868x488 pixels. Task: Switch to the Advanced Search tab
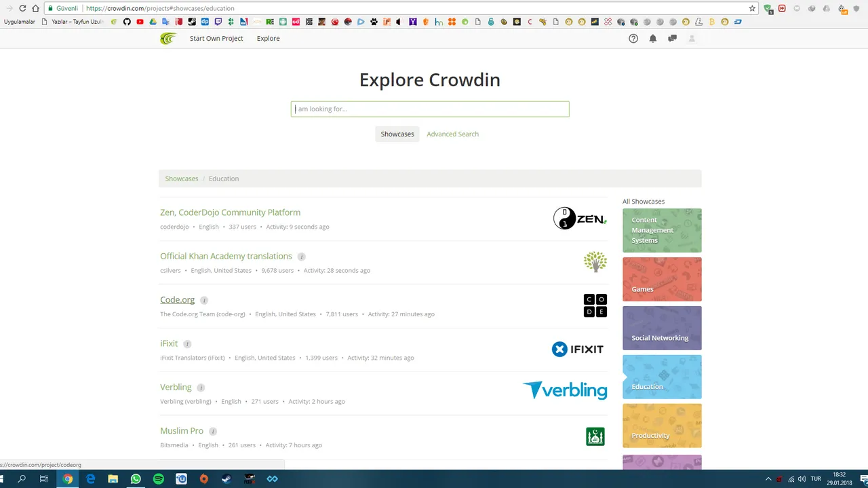point(452,134)
